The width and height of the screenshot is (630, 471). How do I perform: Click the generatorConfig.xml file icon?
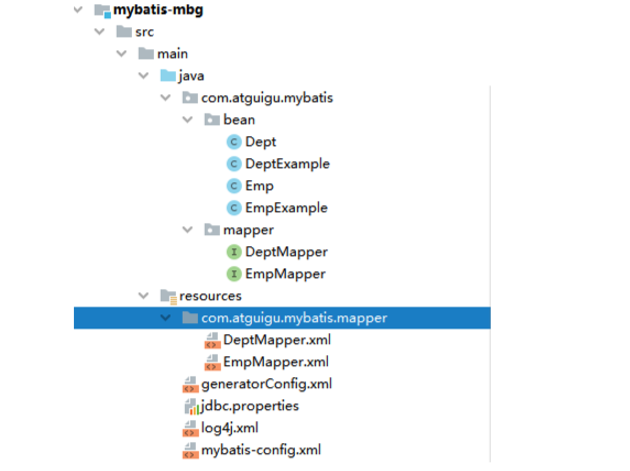click(190, 384)
